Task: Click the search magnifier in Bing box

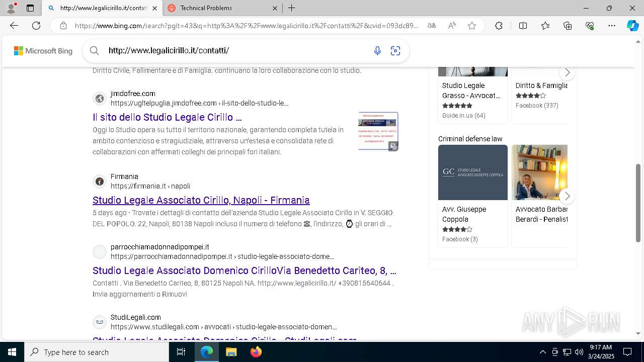Action: click(94, 50)
